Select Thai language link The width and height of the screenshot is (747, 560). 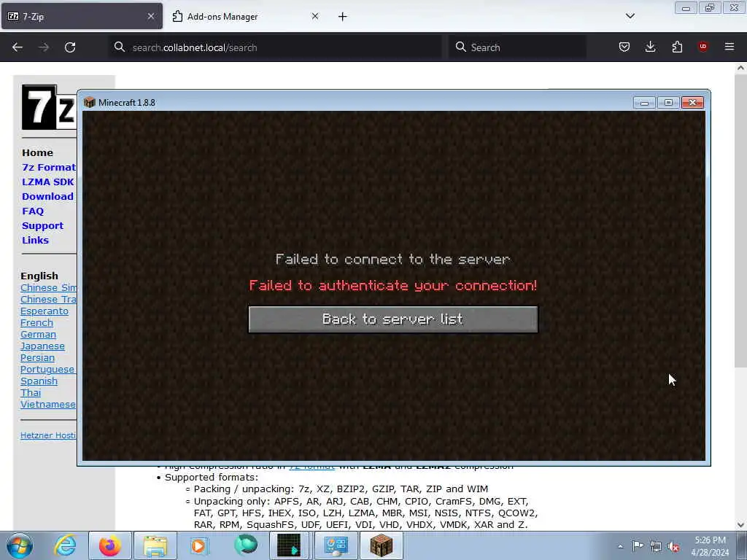tap(31, 393)
